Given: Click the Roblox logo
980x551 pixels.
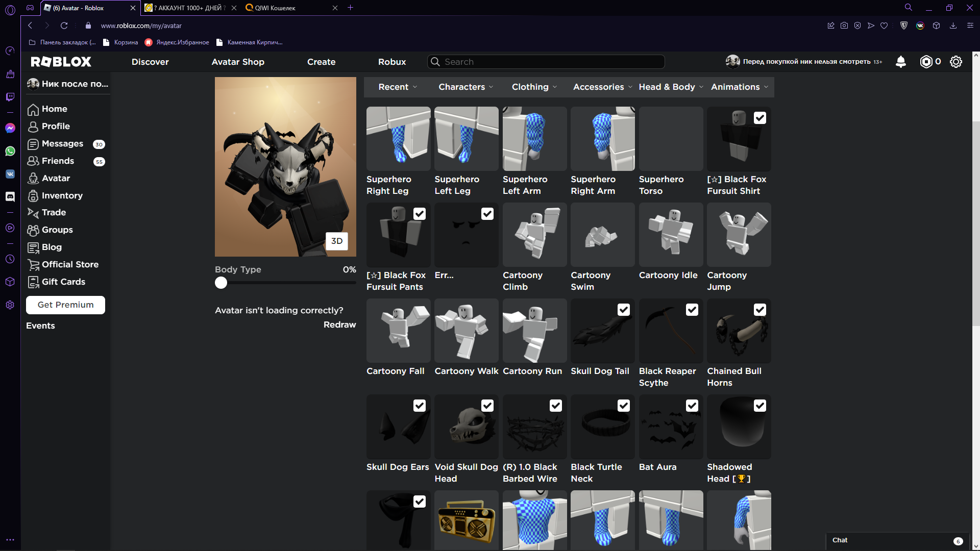Looking at the screenshot, I should pos(61,62).
